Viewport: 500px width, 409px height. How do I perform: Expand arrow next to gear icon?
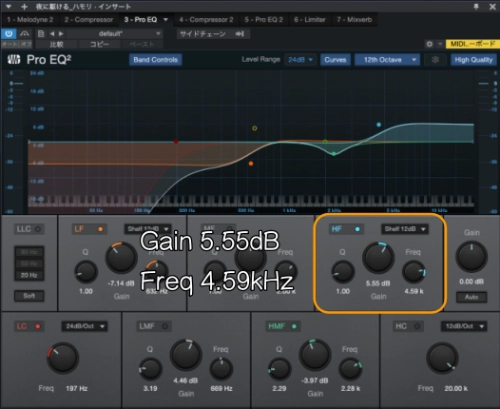440,44
